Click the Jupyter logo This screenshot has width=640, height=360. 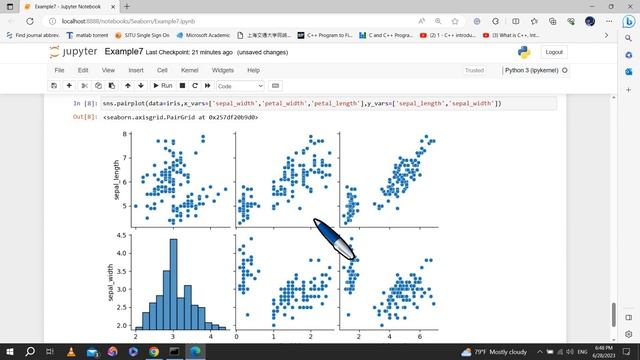click(73, 52)
